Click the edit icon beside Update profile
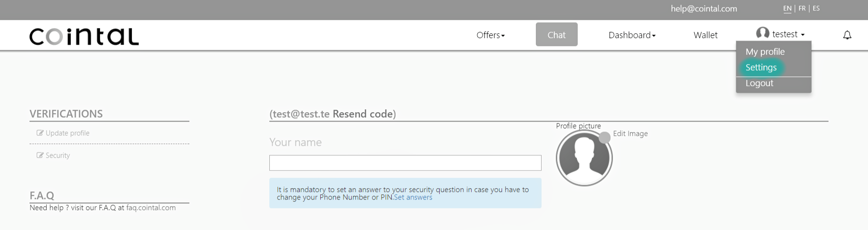Image resolution: width=868 pixels, height=230 pixels. pyautogui.click(x=40, y=133)
